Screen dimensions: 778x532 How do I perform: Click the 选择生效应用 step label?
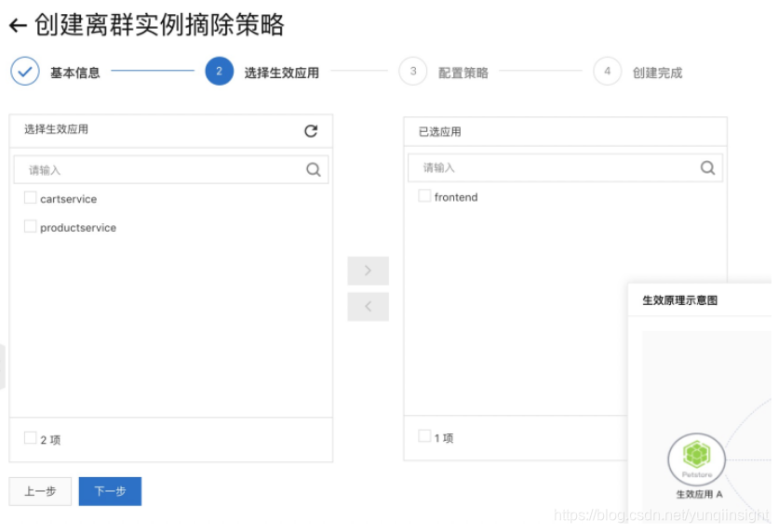pyautogui.click(x=281, y=73)
